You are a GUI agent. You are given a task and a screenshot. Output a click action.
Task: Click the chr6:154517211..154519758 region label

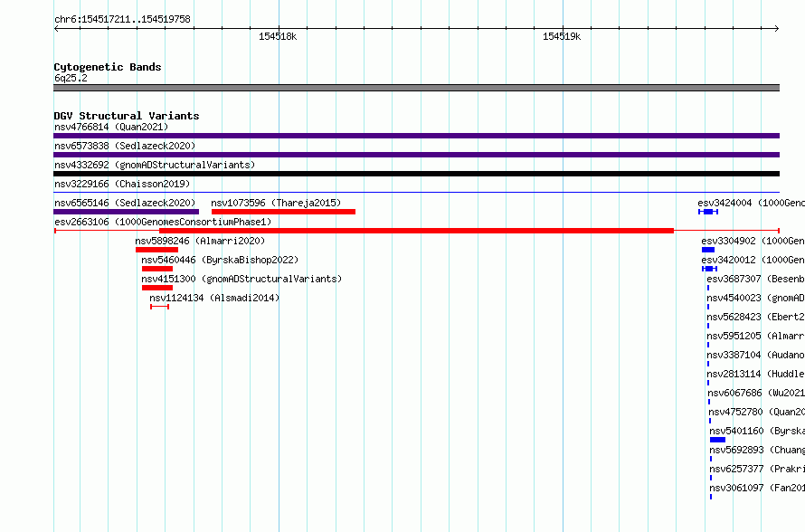click(122, 19)
